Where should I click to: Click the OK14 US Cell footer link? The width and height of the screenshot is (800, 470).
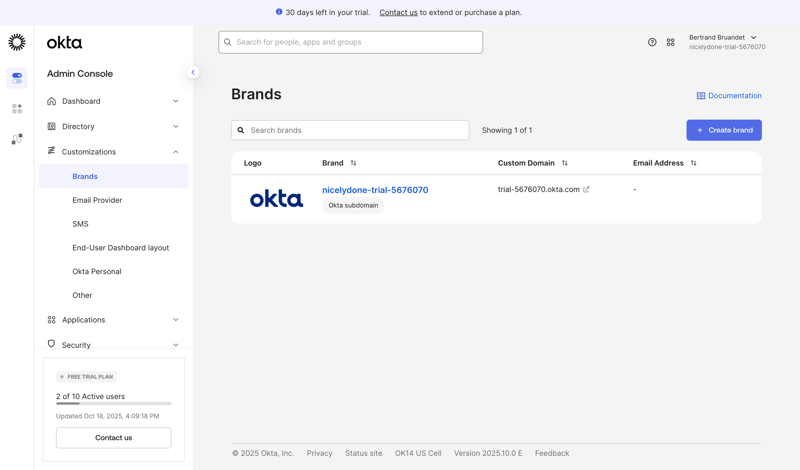click(418, 453)
